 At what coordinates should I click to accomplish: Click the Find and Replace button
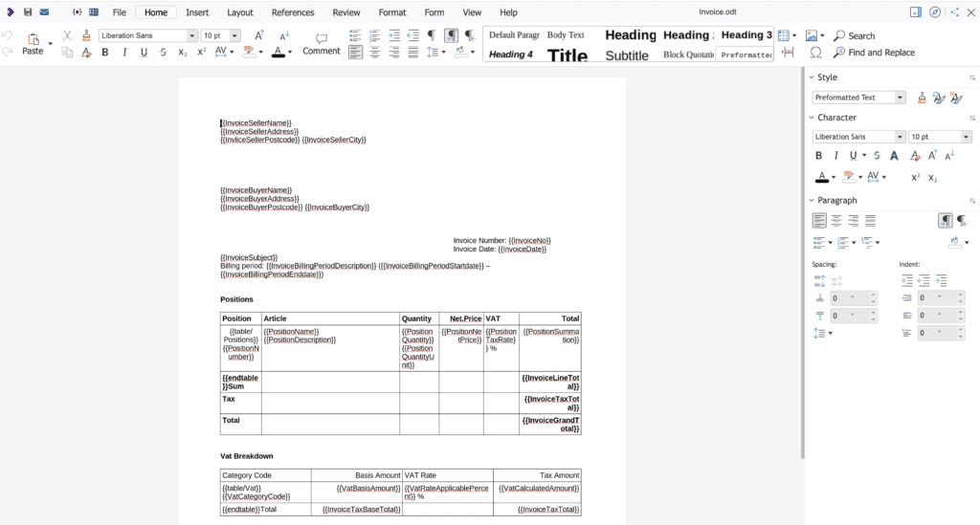pos(873,53)
